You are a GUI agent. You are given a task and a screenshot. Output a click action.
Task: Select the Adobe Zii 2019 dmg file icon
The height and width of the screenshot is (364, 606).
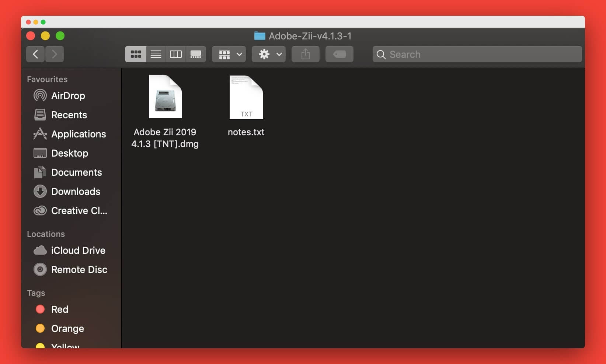coord(166,97)
